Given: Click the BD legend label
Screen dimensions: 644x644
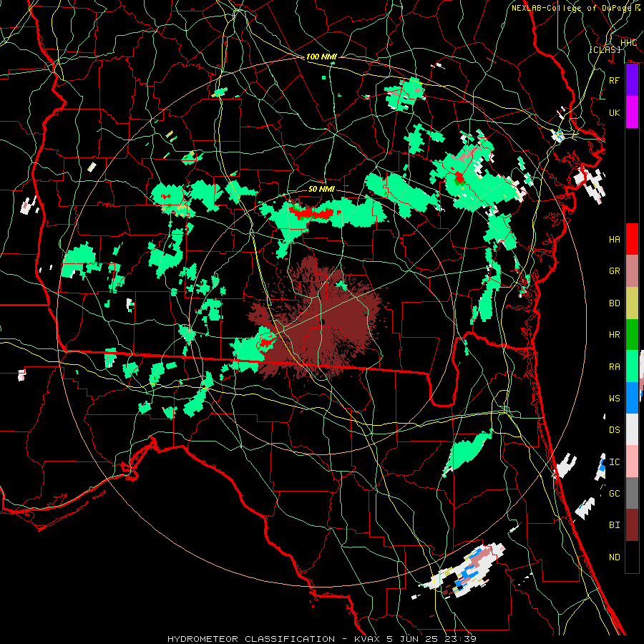Looking at the screenshot, I should (x=615, y=303).
